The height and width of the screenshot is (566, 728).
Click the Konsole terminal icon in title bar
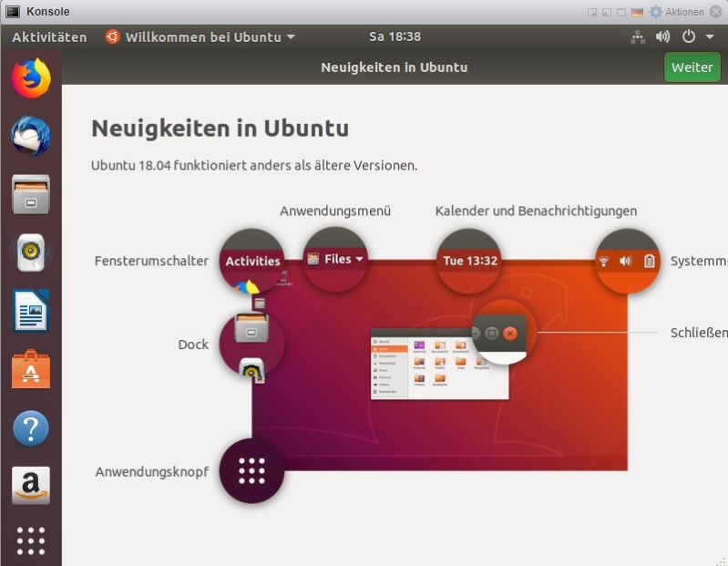coord(13,12)
